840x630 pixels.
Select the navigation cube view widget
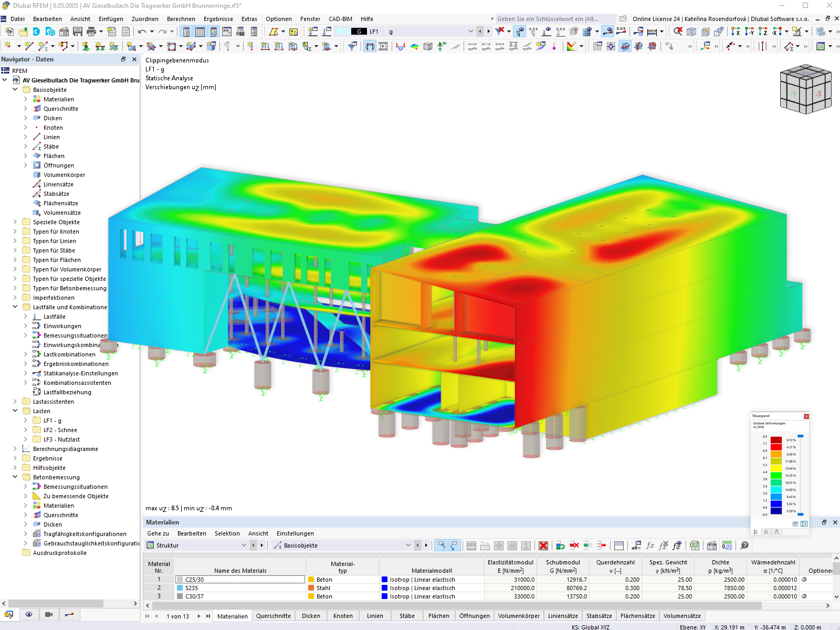tap(805, 89)
